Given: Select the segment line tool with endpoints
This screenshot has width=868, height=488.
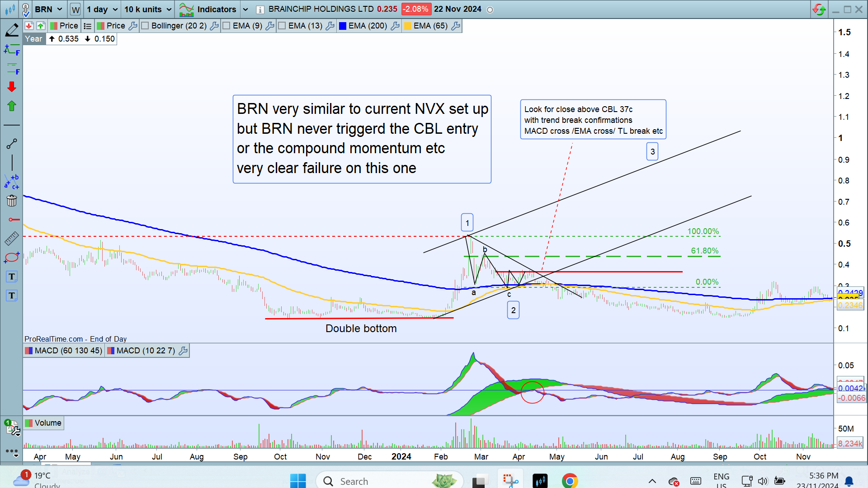Looking at the screenshot, I should click(x=12, y=144).
